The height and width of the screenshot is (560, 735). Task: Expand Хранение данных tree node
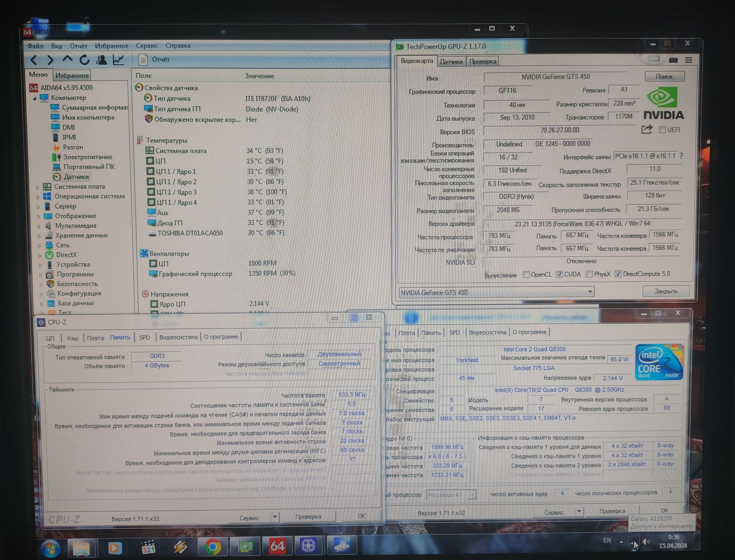(x=39, y=236)
